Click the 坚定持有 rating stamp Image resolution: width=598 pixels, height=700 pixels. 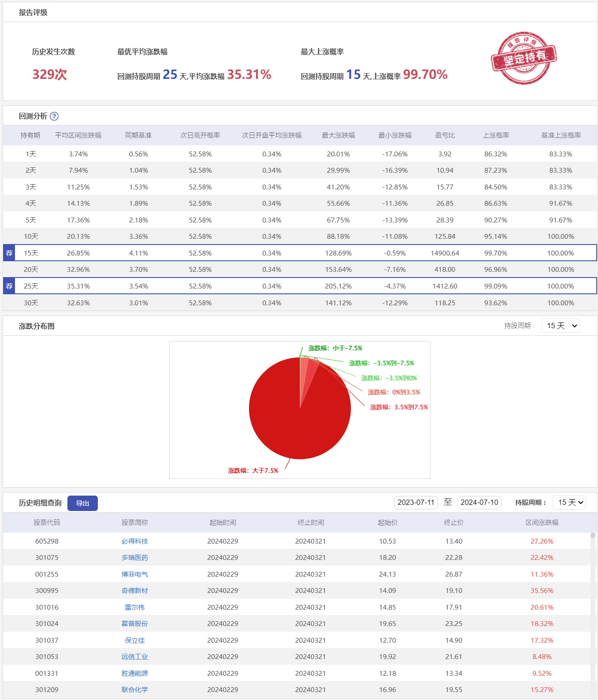coord(524,58)
